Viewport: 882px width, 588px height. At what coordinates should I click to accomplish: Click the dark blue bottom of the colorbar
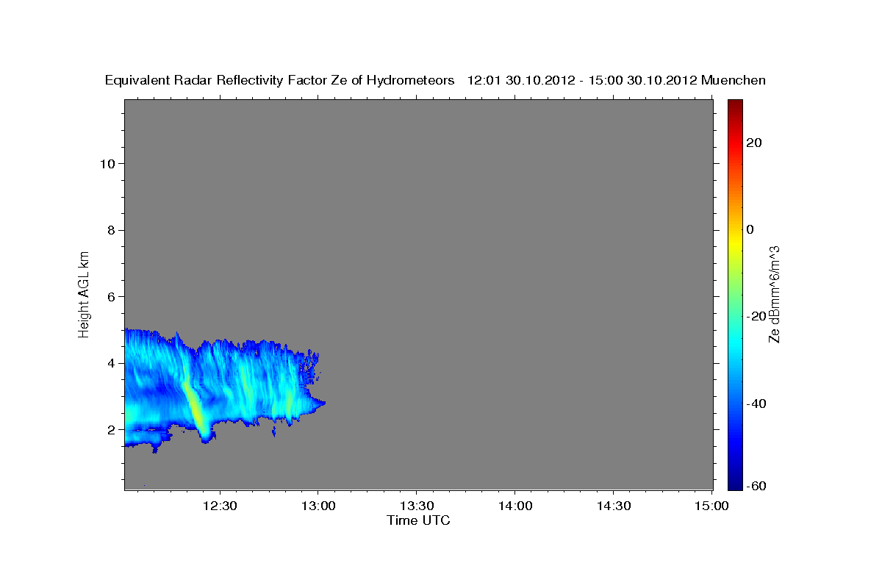(x=735, y=481)
